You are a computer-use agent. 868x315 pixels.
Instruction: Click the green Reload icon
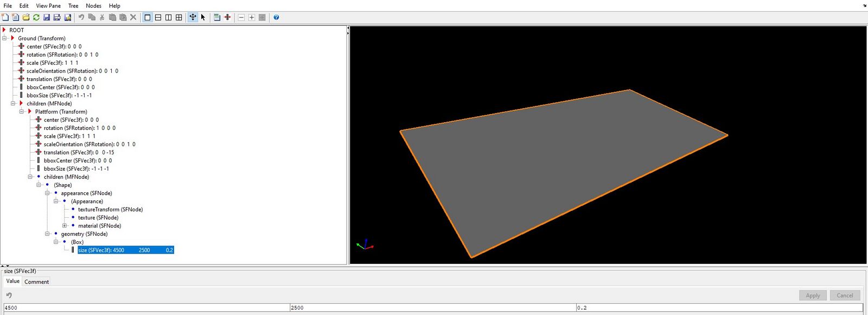[36, 17]
